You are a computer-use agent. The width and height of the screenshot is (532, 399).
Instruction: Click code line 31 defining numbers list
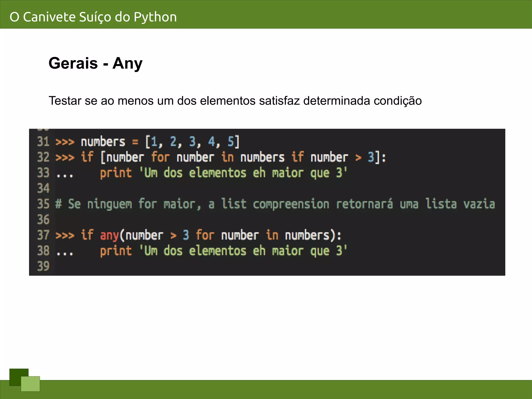147,142
